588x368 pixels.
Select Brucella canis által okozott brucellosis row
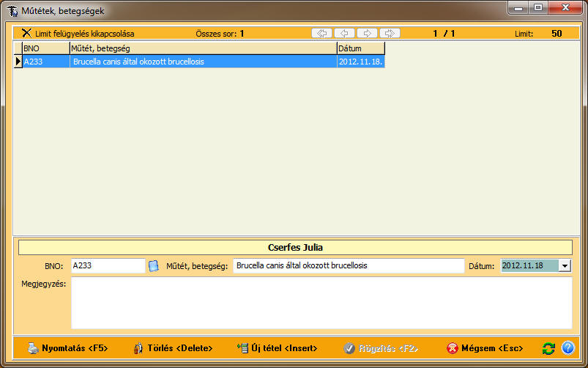204,62
